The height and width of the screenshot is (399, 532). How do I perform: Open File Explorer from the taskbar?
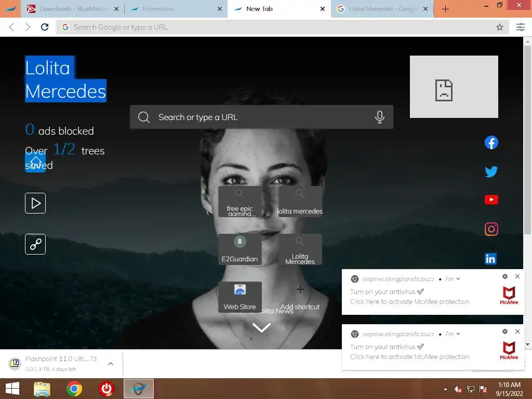(x=42, y=389)
